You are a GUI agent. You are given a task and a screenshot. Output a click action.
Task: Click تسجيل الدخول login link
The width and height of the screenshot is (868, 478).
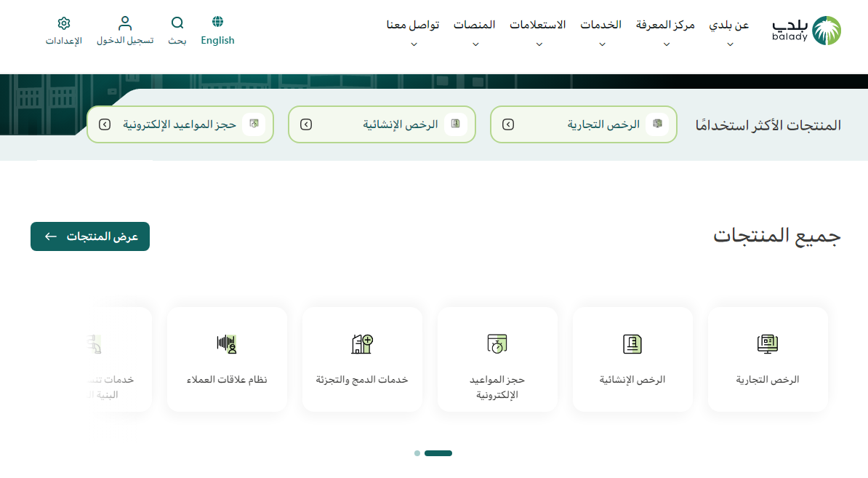click(x=125, y=41)
